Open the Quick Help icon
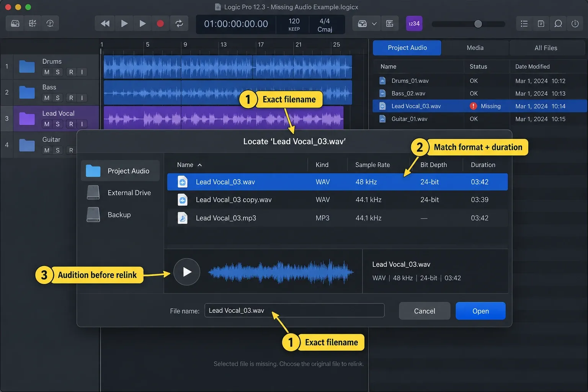The image size is (588, 392). 50,23
